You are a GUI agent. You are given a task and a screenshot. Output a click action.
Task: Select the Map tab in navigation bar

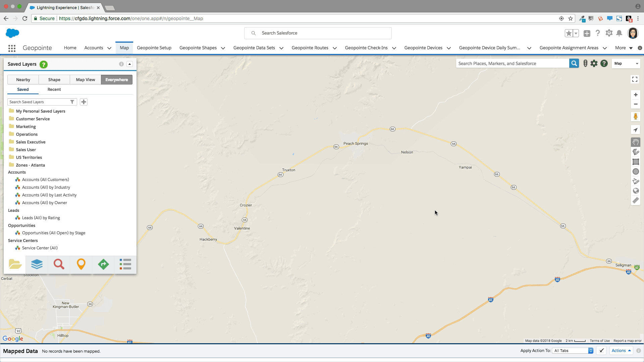[124, 47]
